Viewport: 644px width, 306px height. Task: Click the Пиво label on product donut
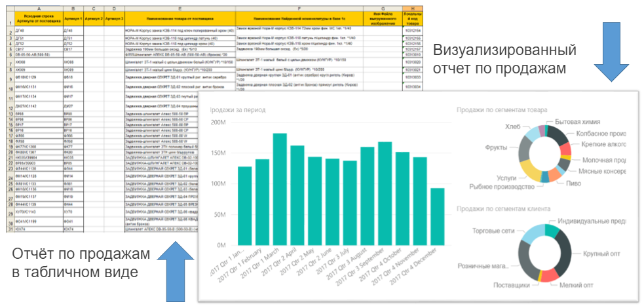point(573,183)
